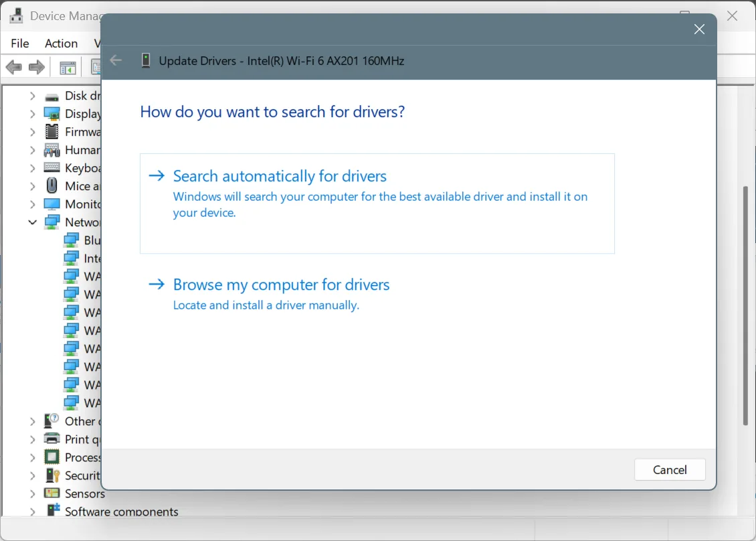Expand the Mice node
Image resolution: width=756 pixels, height=541 pixels.
tap(32, 186)
